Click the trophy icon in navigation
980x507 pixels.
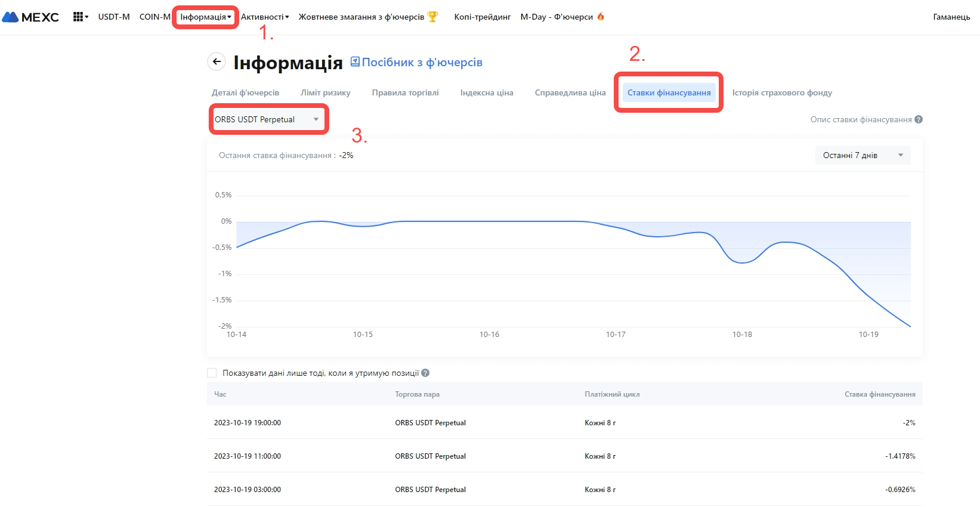(x=433, y=17)
